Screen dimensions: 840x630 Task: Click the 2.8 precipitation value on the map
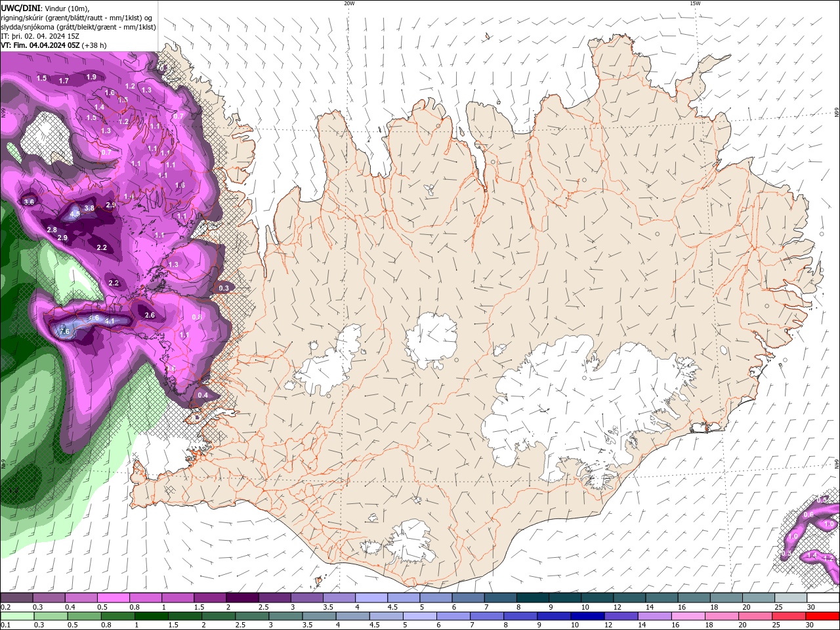pyautogui.click(x=52, y=230)
